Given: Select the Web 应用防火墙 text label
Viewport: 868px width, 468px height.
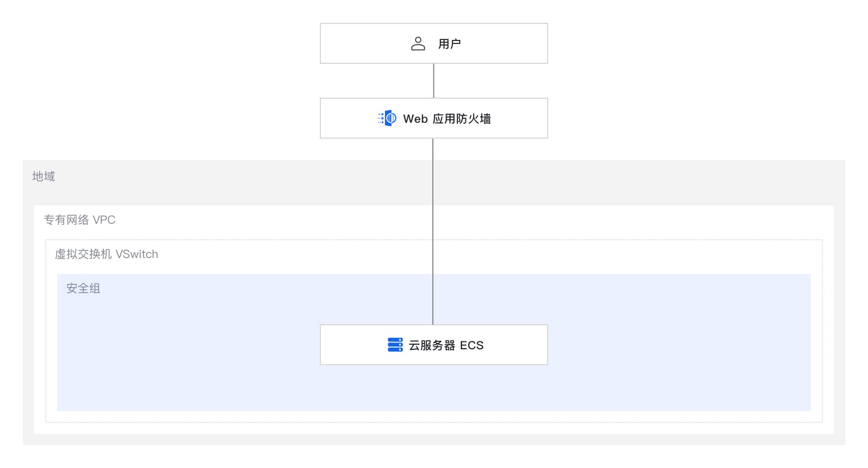Looking at the screenshot, I should point(447,119).
